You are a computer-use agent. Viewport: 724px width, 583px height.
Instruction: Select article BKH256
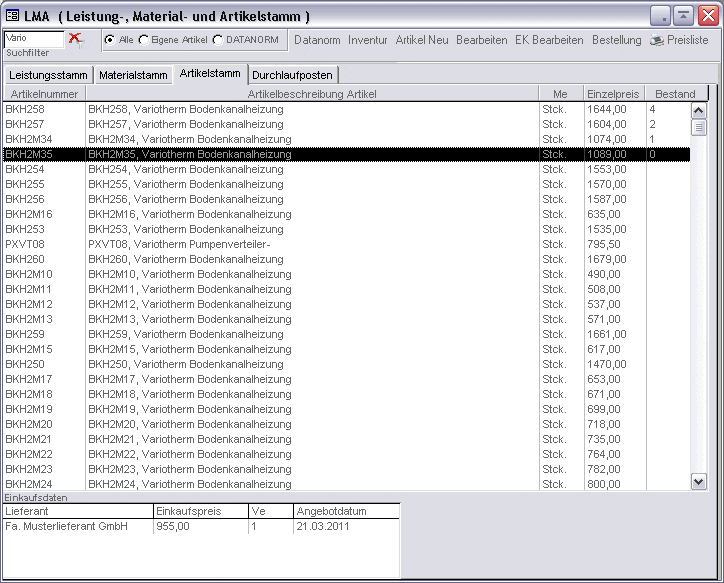347,199
